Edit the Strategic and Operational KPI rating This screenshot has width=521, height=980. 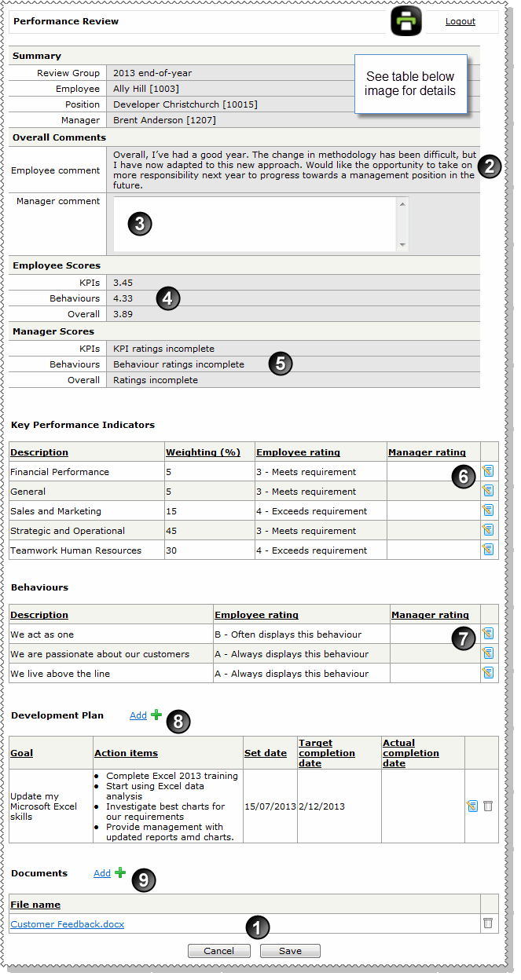tap(488, 530)
